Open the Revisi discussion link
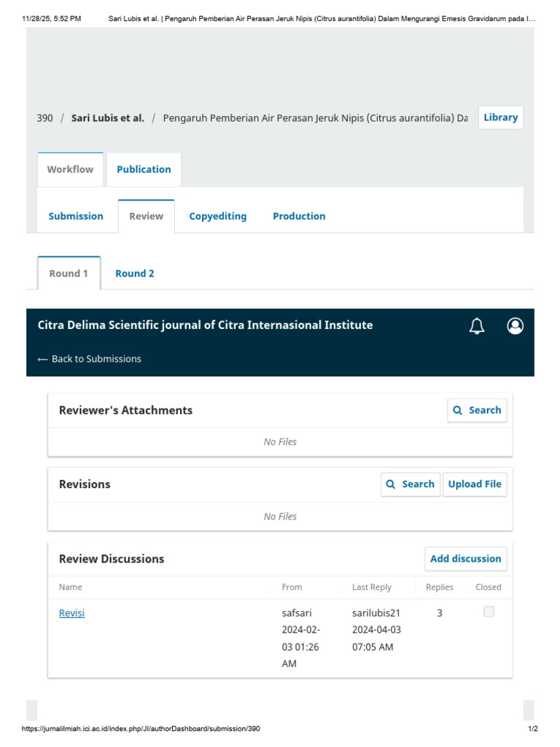 [72, 613]
